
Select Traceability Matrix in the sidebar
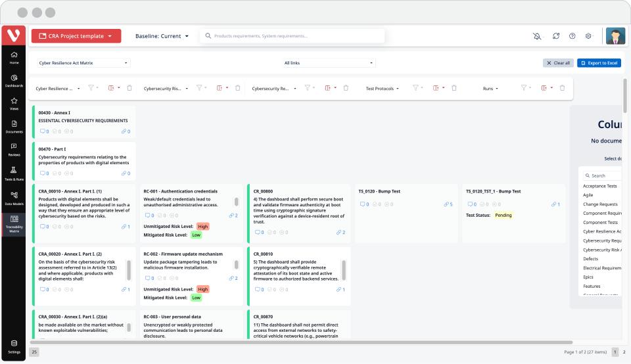pyautogui.click(x=14, y=224)
